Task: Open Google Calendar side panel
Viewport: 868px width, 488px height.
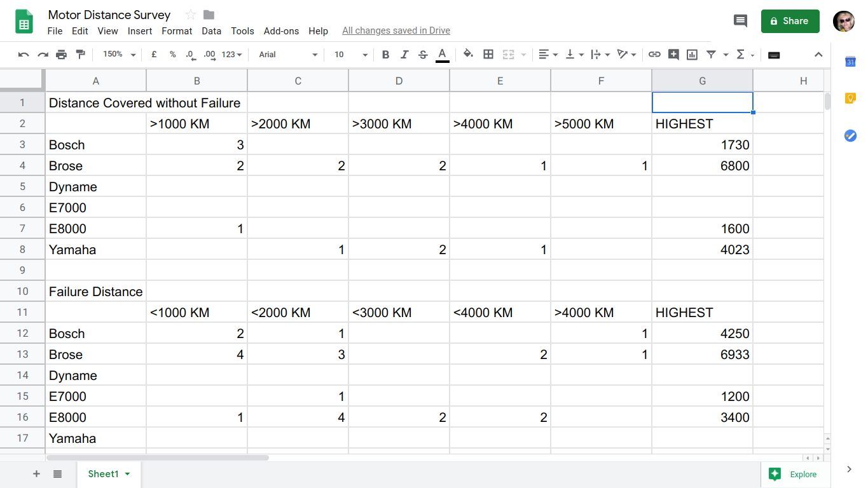Action: [850, 62]
